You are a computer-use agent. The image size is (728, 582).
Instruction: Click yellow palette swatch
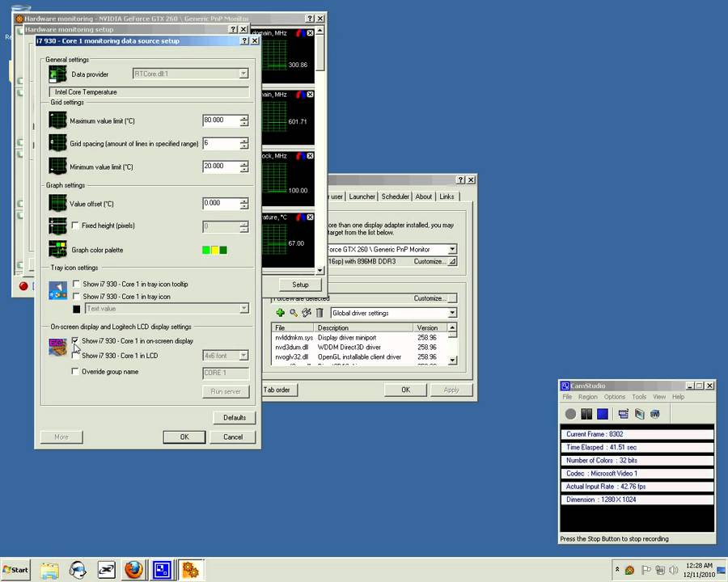coord(215,250)
